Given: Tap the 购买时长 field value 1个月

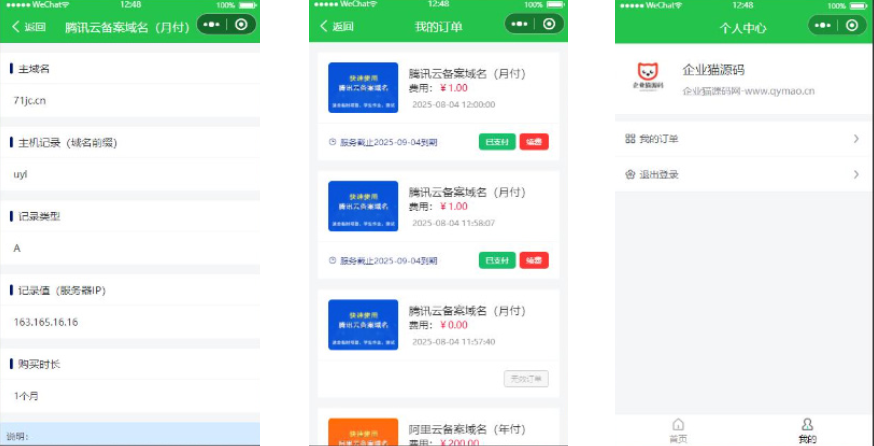Looking at the screenshot, I should pos(26,396).
